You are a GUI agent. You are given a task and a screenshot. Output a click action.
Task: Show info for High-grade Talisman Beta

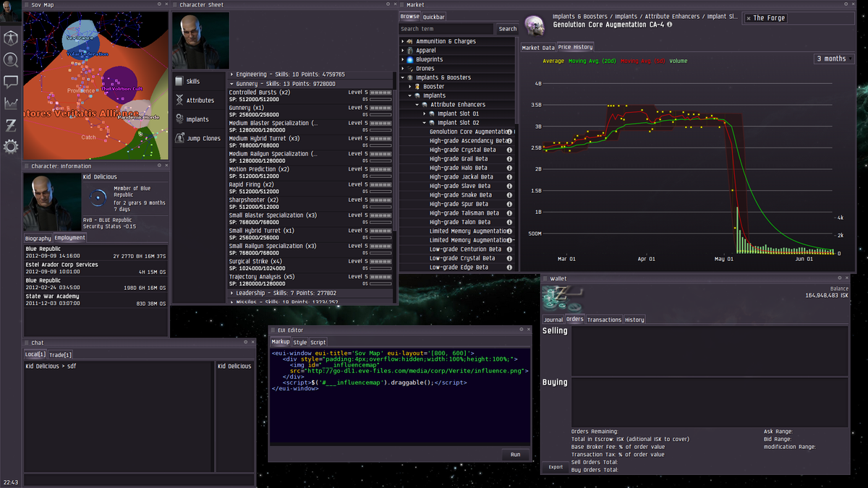510,213
